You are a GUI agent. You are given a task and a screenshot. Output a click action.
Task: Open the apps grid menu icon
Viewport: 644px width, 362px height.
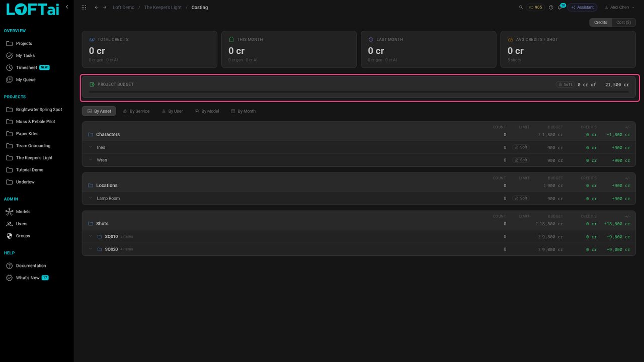[x=84, y=8]
